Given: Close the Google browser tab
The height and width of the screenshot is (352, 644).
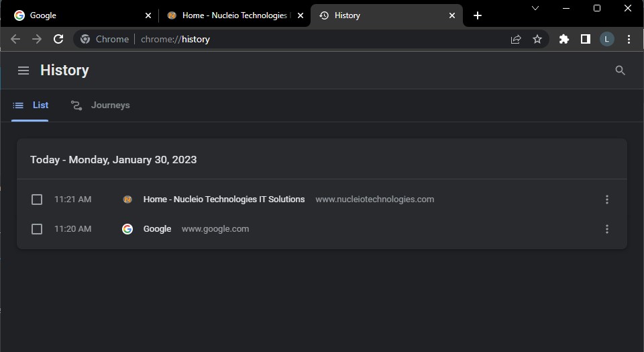Looking at the screenshot, I should coord(148,15).
